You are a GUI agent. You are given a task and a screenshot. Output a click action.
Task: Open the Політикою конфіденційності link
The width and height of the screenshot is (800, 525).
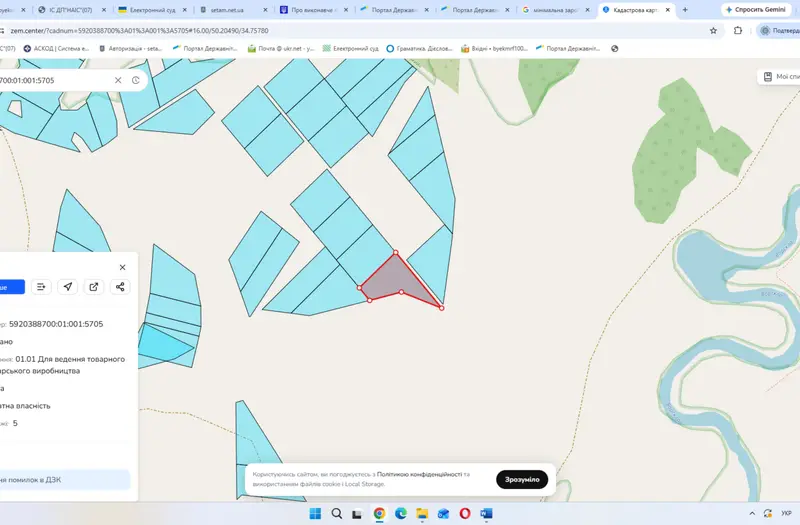419,474
